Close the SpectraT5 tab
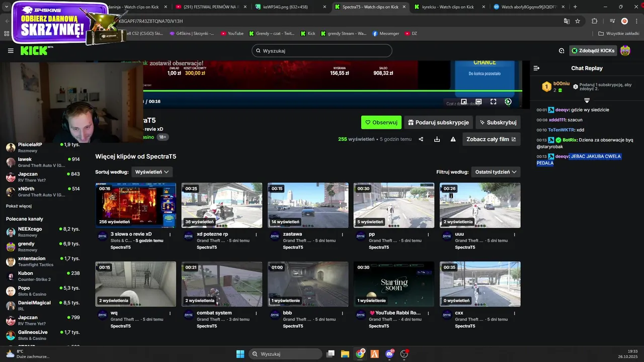 404,7
